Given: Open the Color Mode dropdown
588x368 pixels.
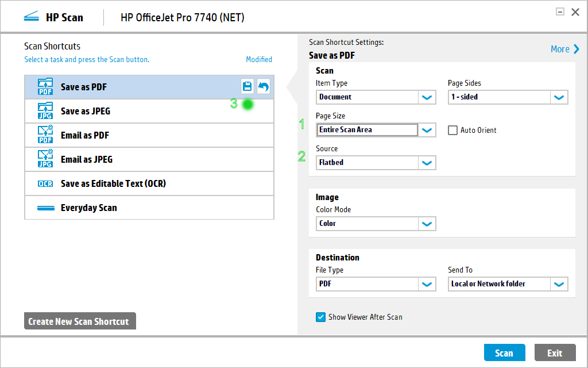Looking at the screenshot, I should click(427, 224).
